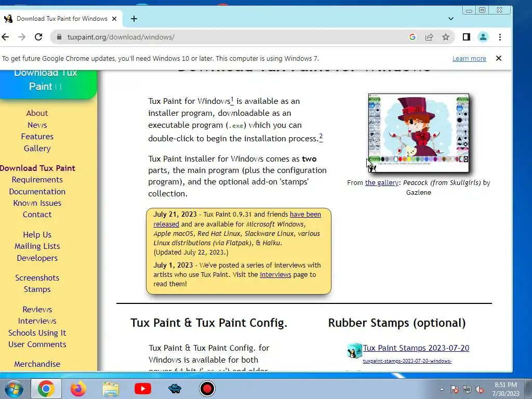The width and height of the screenshot is (532, 399).
Task: Dismiss the Chrome update notification bar
Action: tap(499, 58)
